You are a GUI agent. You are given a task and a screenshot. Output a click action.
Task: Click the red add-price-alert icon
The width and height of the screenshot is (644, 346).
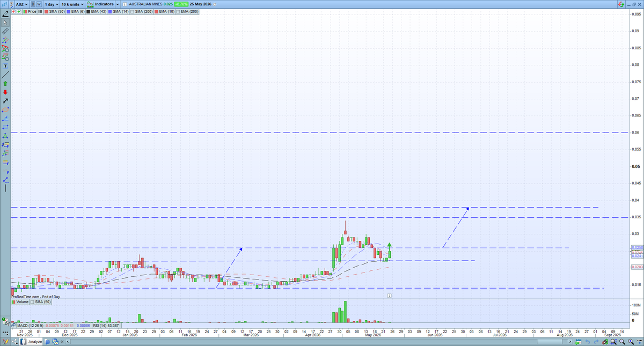(x=13, y=11)
